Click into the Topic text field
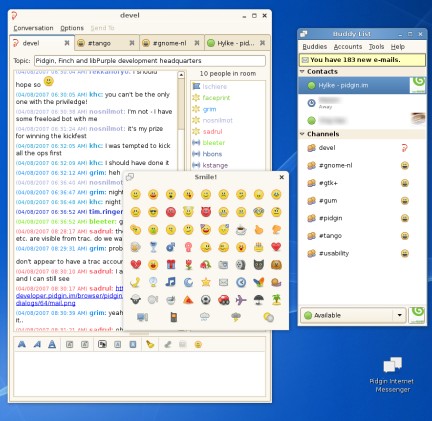This screenshot has height=421, width=432. coord(150,61)
